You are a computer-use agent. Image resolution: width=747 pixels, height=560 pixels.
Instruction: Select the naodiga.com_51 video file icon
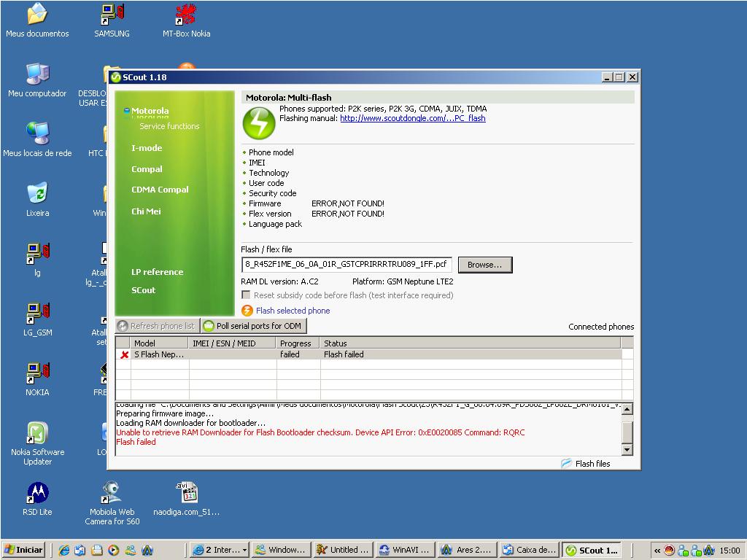pos(186,499)
